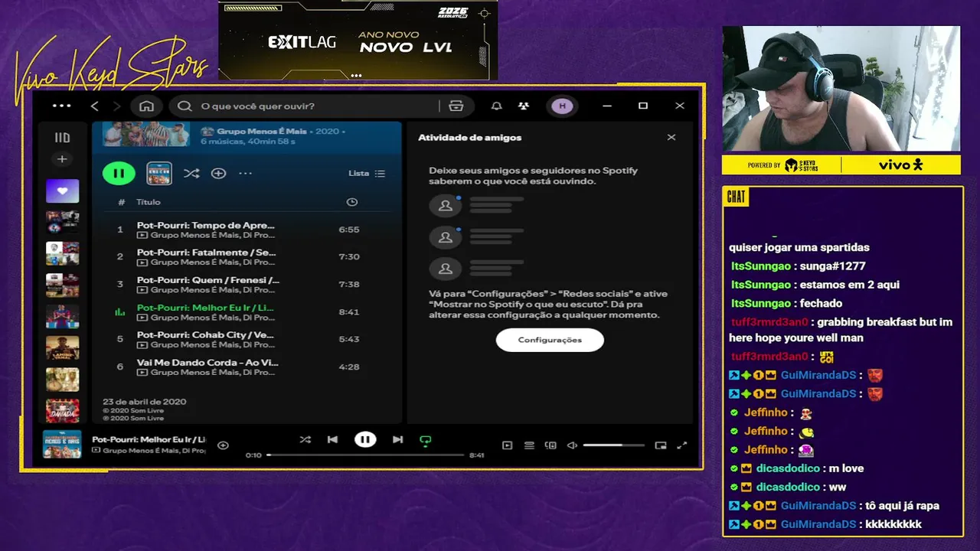Click 'GuiMirandaDS : tô aqui já rapa' message

[835, 506]
